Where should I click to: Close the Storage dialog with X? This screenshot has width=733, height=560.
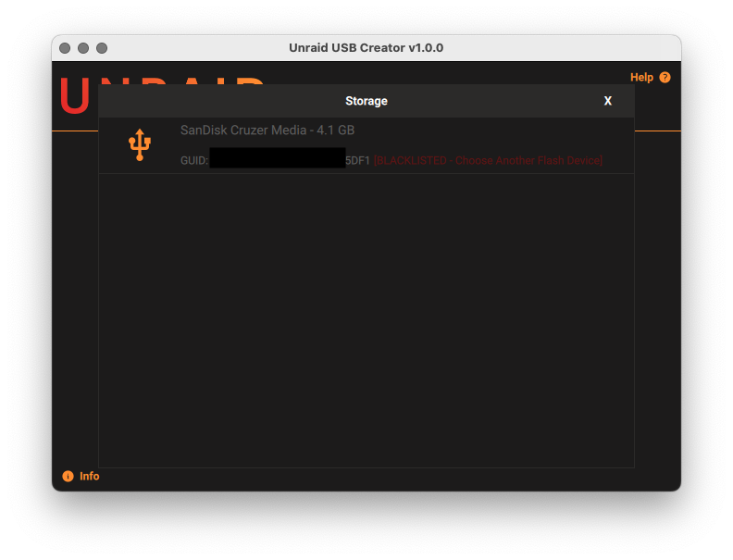[608, 101]
